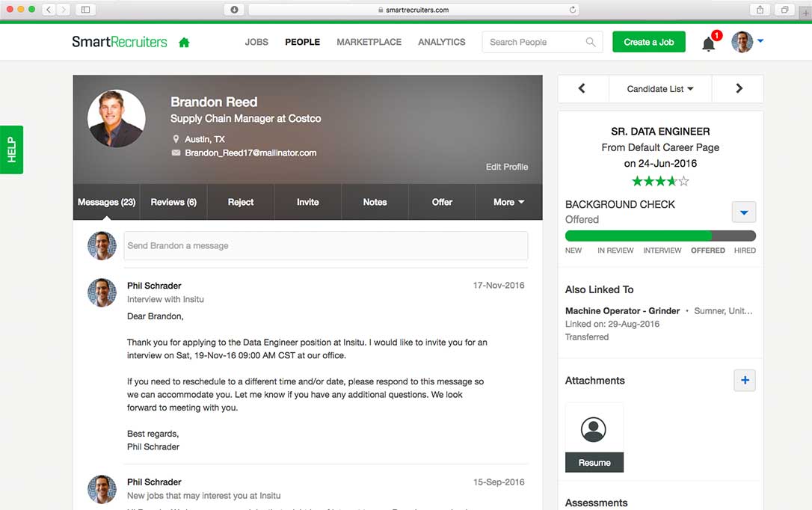812x510 pixels.
Task: Click the hiring stage progress bar
Action: pyautogui.click(x=660, y=236)
